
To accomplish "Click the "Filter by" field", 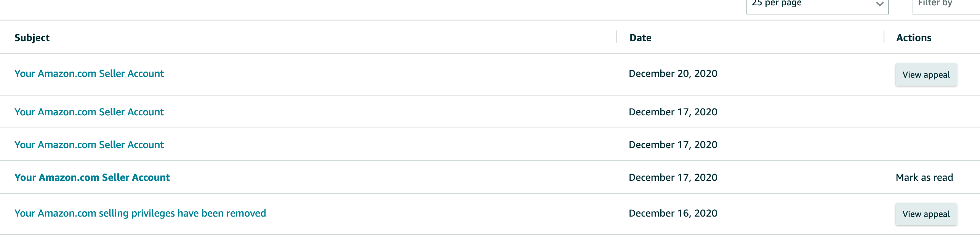I will (945, 5).
